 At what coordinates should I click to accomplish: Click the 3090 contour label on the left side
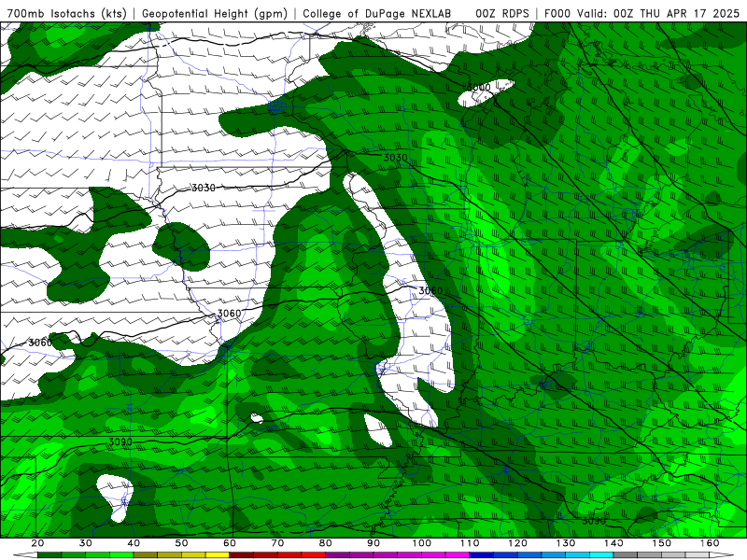pyautogui.click(x=120, y=441)
